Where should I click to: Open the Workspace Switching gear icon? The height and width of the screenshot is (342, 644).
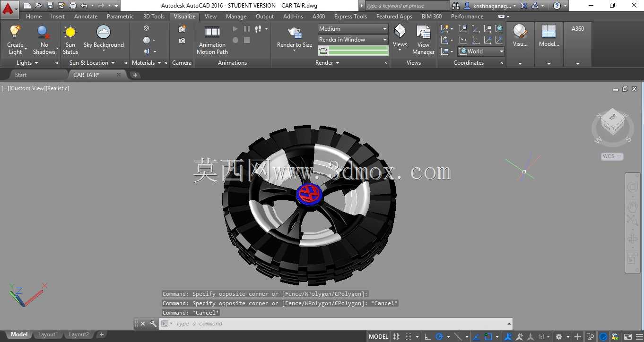coord(559,337)
